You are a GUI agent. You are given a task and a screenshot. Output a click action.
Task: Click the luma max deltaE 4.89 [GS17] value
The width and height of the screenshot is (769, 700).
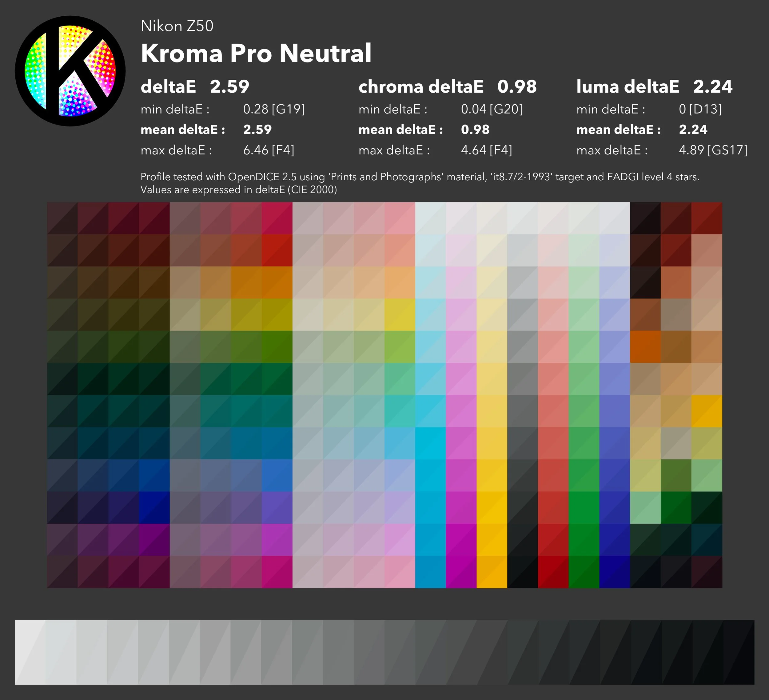[713, 150]
